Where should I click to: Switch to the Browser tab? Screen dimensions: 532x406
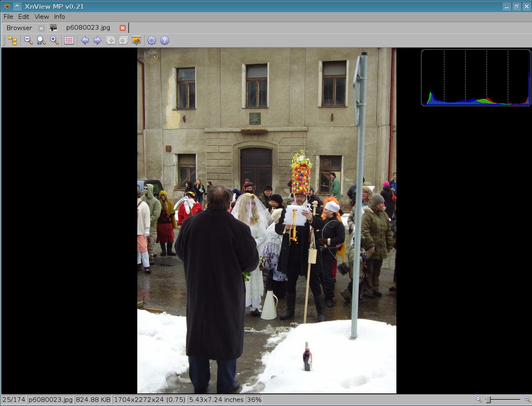coord(19,28)
